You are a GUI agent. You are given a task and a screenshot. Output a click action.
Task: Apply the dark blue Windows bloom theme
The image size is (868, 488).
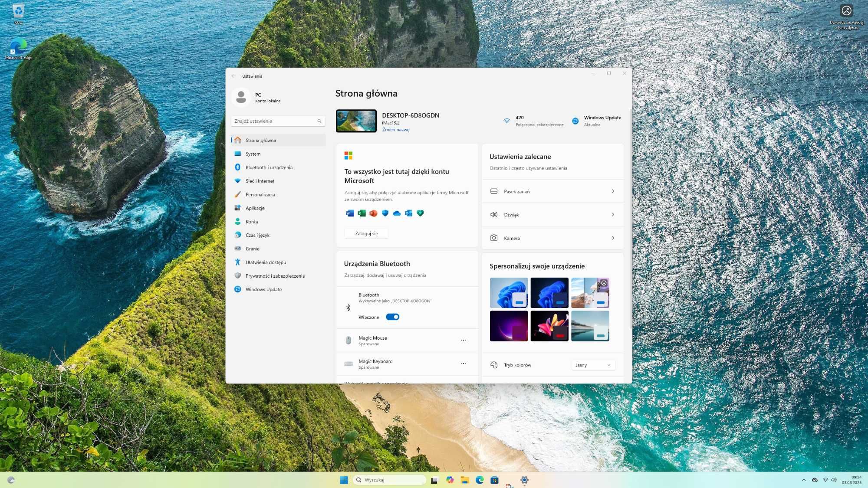[x=549, y=293]
